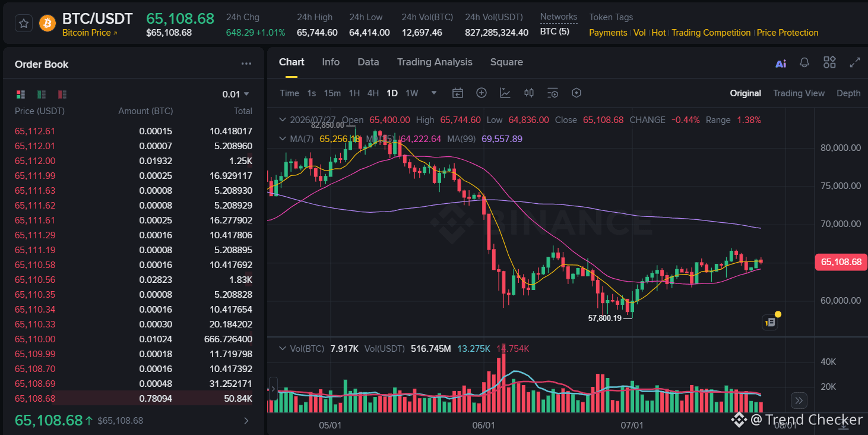Select the 4H chart interval
This screenshot has width=868, height=435.
pos(373,93)
